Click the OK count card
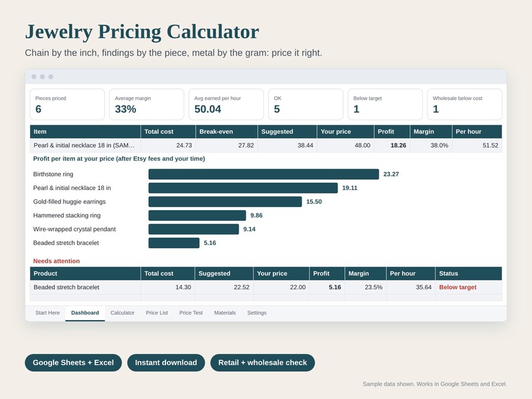 click(306, 104)
